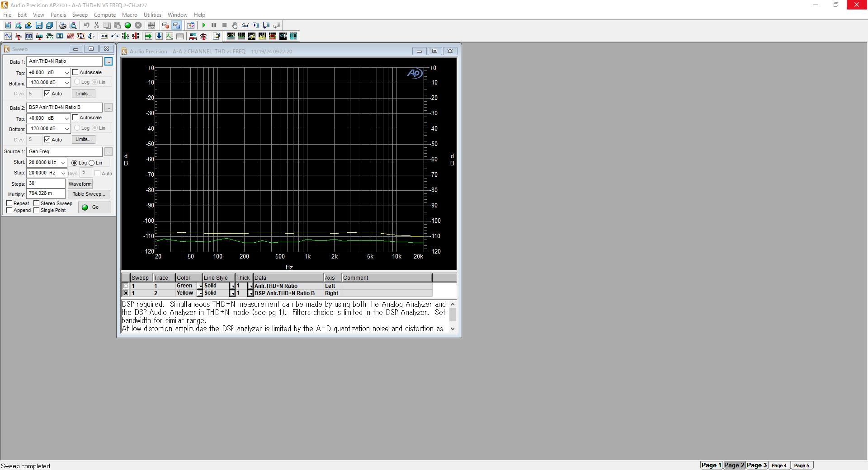Screen dimensions: 868x470
Task: Click the glasses watch icon
Action: [x=245, y=25]
